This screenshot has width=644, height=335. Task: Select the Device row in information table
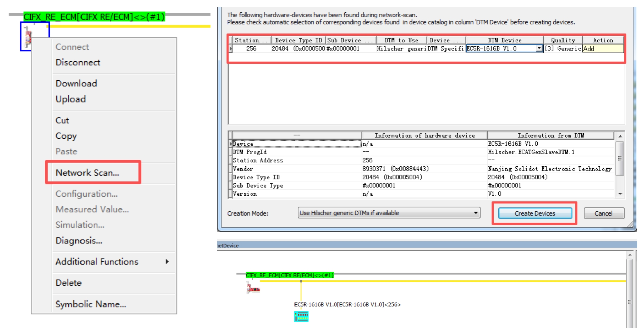297,144
